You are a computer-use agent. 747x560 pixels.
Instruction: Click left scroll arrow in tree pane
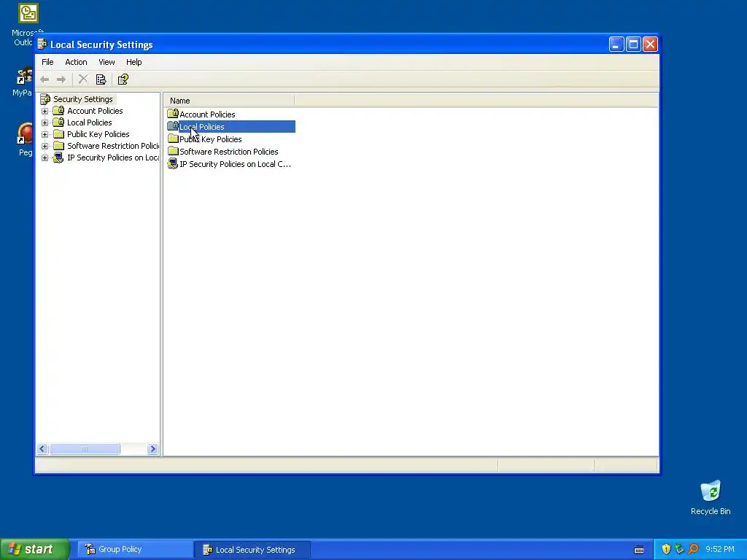(x=42, y=448)
